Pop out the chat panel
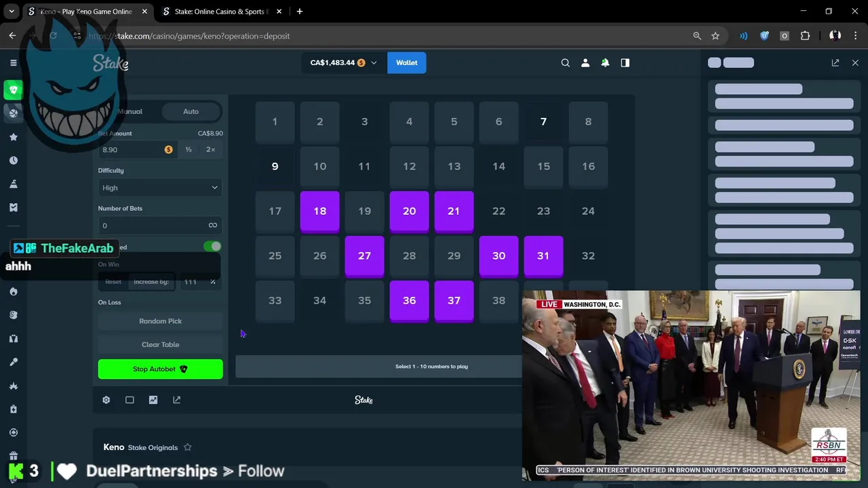Screen dimensions: 868x488 pyautogui.click(x=835, y=62)
